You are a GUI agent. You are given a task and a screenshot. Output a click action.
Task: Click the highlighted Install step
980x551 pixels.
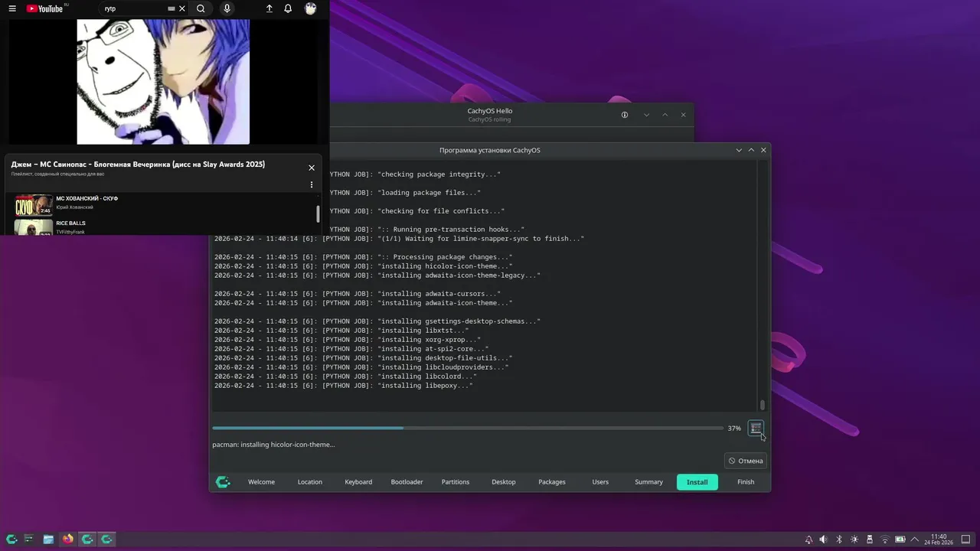697,482
